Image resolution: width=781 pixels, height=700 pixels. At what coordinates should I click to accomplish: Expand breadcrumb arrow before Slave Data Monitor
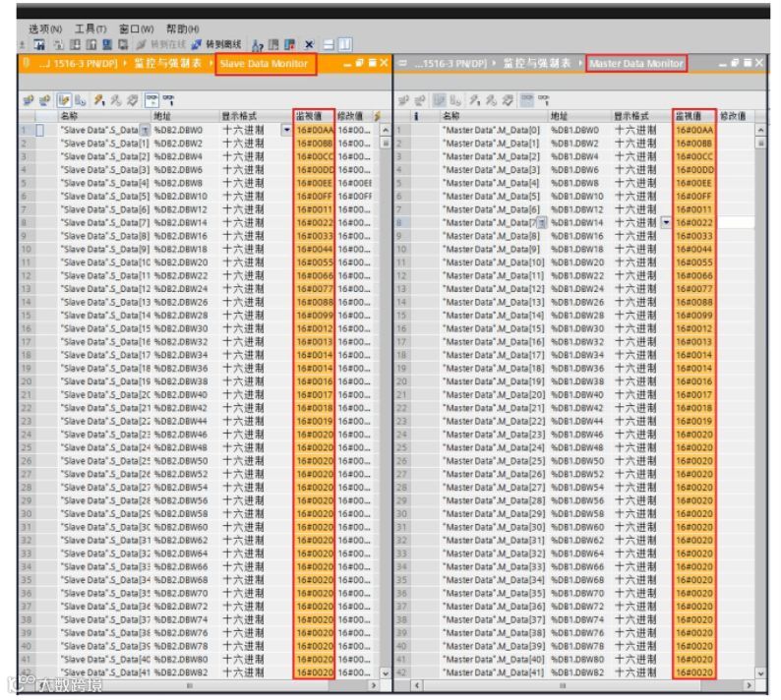(211, 63)
